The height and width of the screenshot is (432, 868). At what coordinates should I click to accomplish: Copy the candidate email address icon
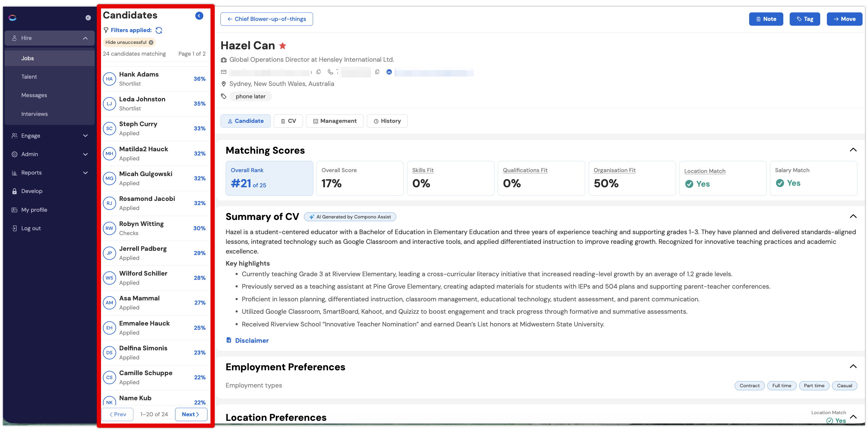click(318, 72)
